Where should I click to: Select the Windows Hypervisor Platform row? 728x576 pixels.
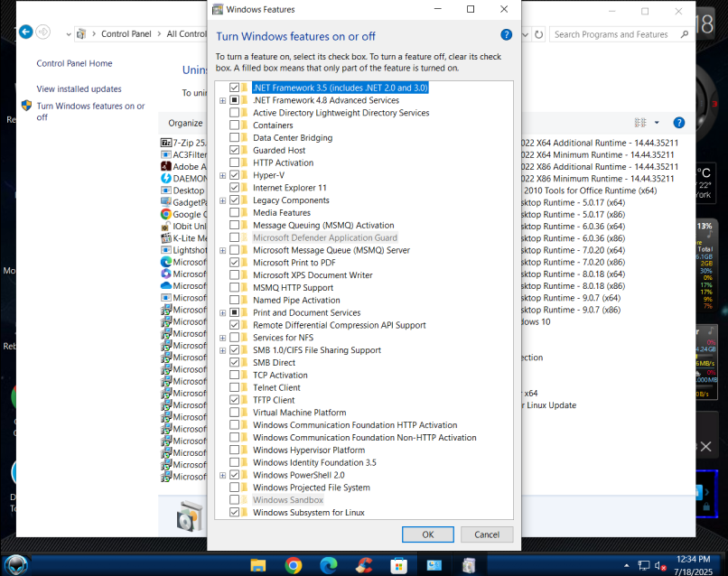tap(309, 451)
